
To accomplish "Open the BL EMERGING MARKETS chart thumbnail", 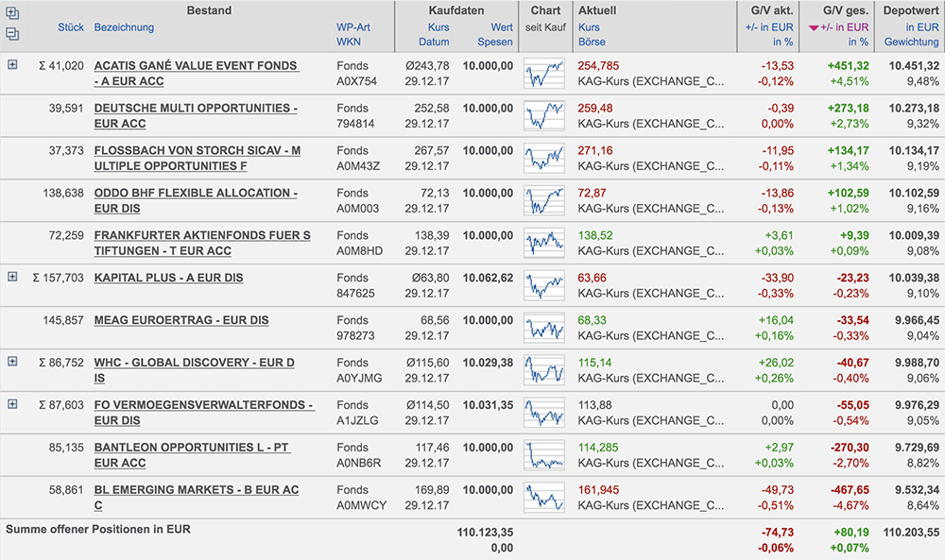I will [544, 497].
